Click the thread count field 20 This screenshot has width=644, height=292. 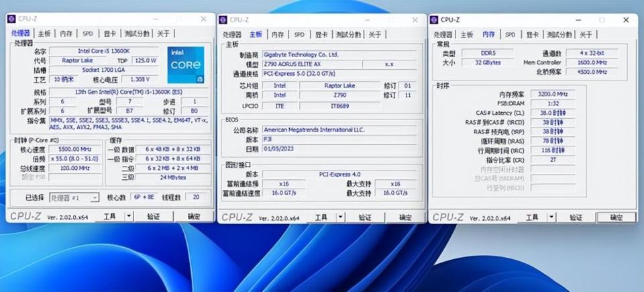196,197
